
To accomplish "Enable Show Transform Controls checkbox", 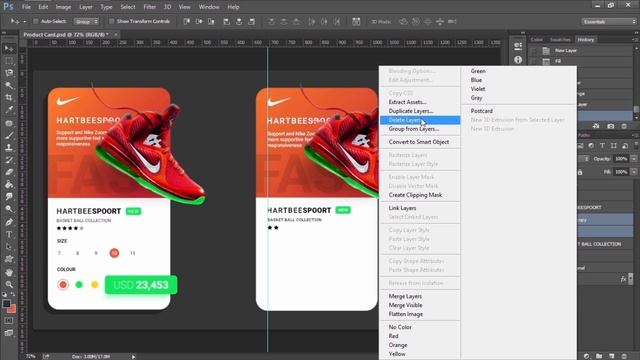I will [x=111, y=21].
